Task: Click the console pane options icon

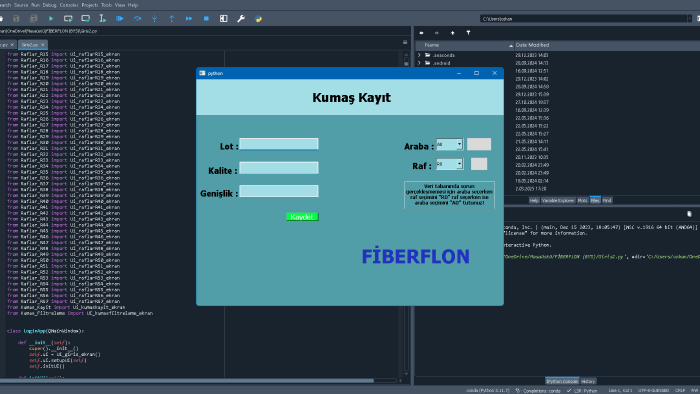Action: tap(689, 214)
